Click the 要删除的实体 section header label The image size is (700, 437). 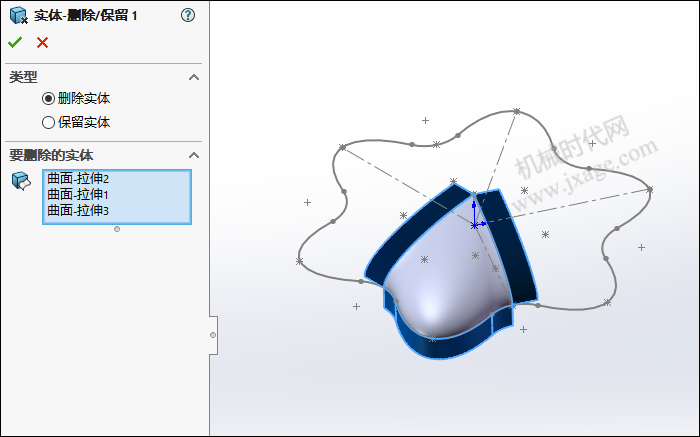51,155
